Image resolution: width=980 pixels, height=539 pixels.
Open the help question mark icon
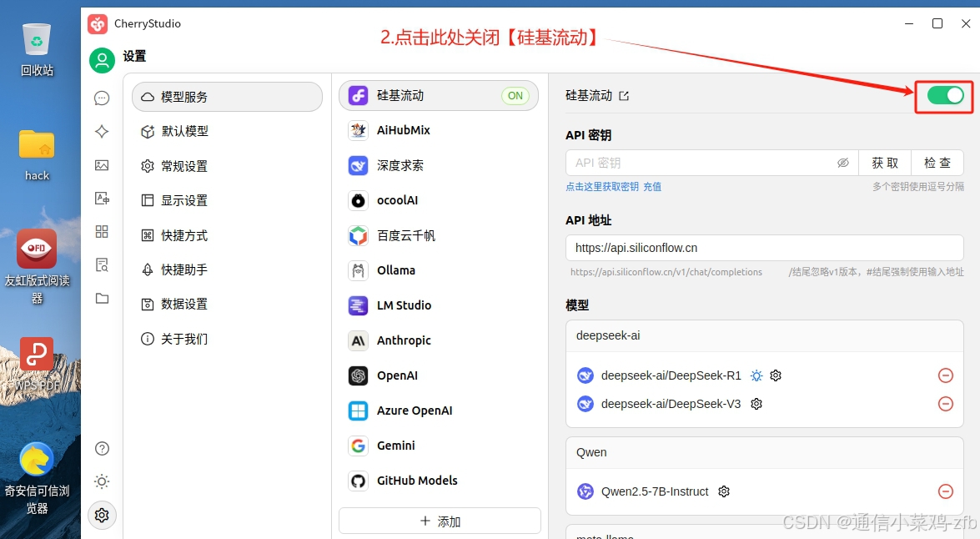pyautogui.click(x=102, y=448)
